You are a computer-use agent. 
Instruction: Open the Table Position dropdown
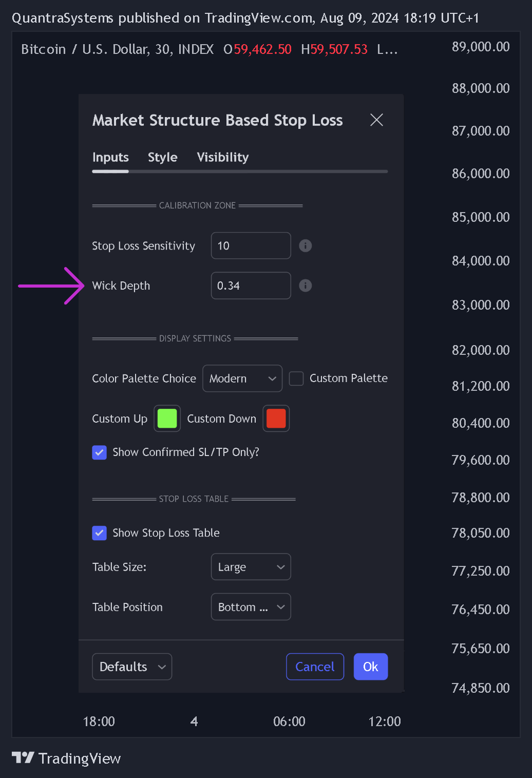pyautogui.click(x=251, y=607)
